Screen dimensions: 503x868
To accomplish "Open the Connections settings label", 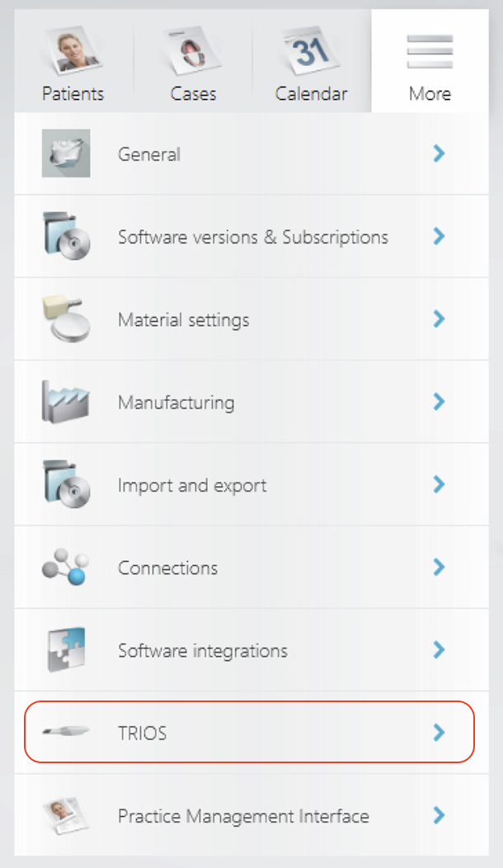I will click(x=168, y=568).
